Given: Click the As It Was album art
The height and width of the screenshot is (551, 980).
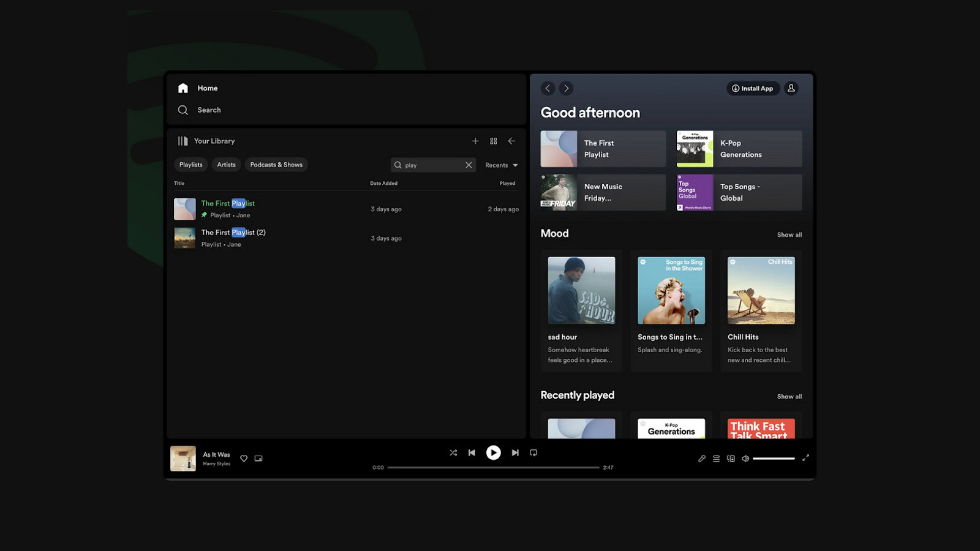Looking at the screenshot, I should pos(183,458).
